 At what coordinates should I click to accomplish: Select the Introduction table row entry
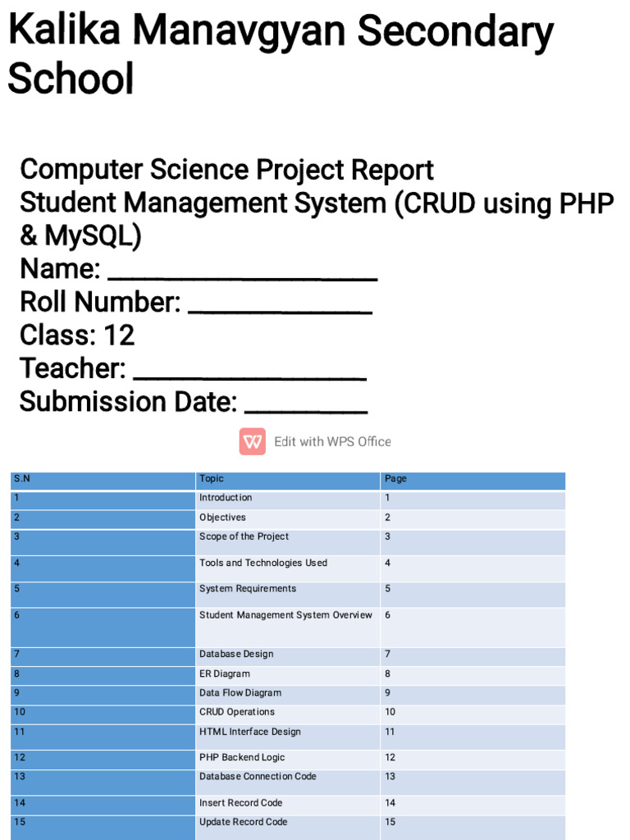tap(288, 500)
